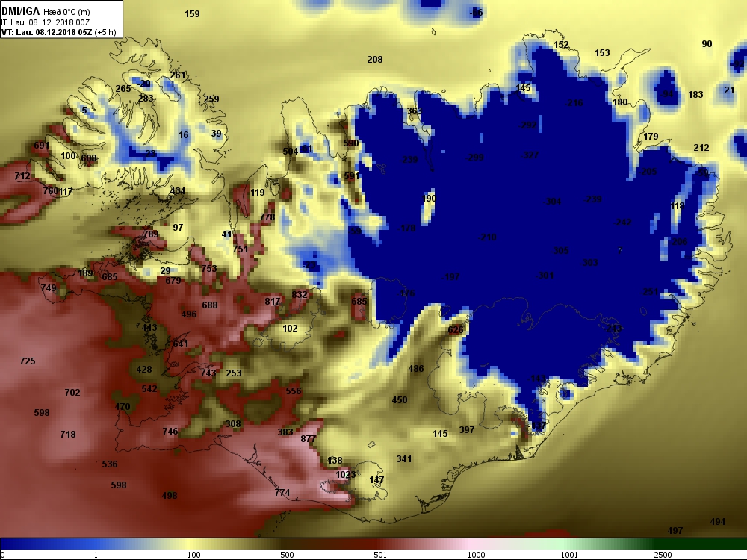Click the map value 363
747x560 pixels.
[x=415, y=111]
